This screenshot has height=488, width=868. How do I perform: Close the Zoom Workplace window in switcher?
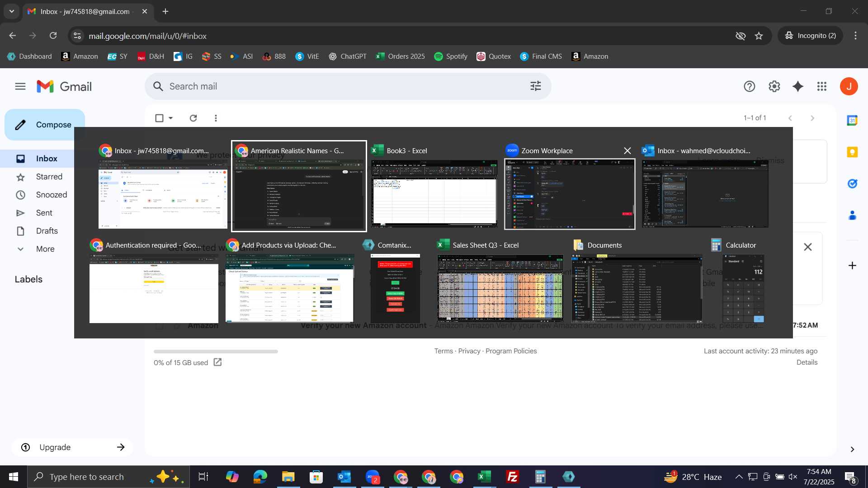(x=627, y=151)
